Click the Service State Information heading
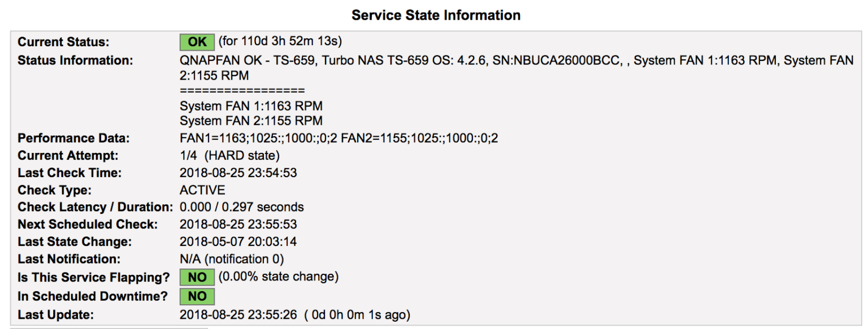The height and width of the screenshot is (329, 868). (x=436, y=15)
